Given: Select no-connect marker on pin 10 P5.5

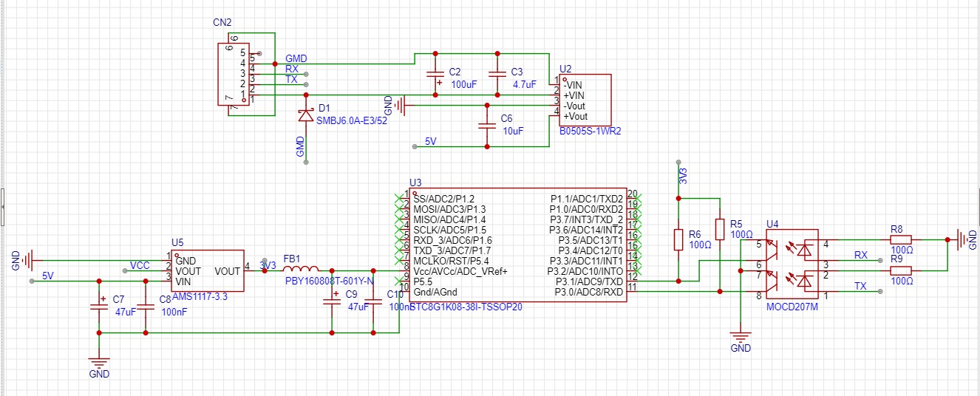Looking at the screenshot, I should [x=399, y=281].
